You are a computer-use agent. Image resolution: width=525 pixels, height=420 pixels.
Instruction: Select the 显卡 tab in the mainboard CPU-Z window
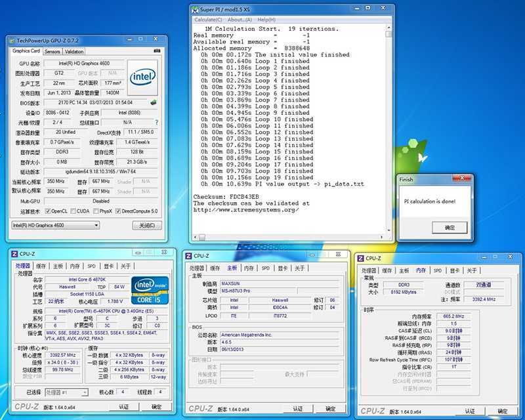coord(283,268)
